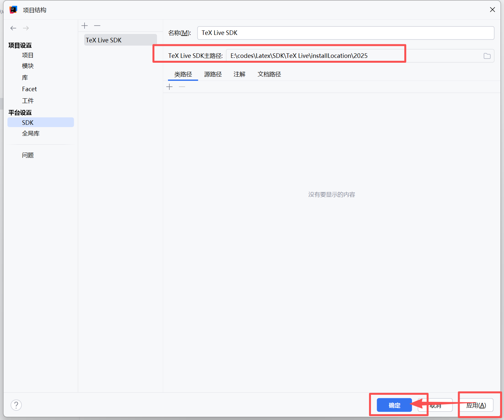Open help with question mark icon
This screenshot has height=420, width=504.
coord(16,405)
